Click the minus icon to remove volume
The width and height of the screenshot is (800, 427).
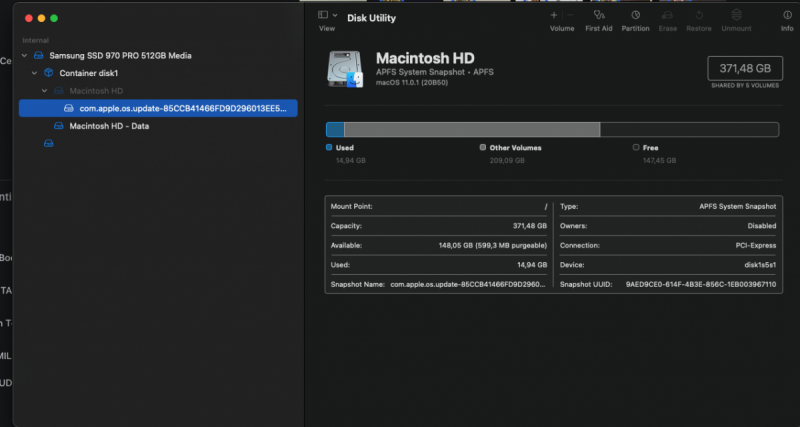pyautogui.click(x=570, y=15)
